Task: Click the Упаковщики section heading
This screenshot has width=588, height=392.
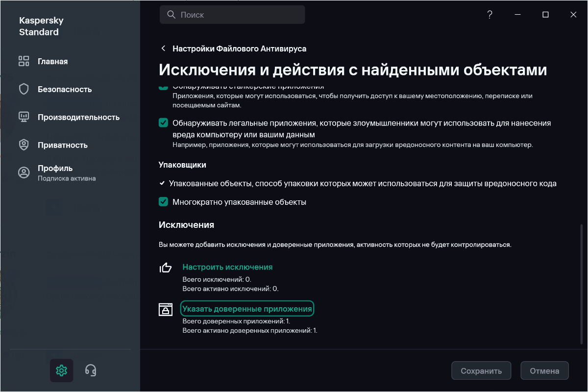Action: click(x=182, y=165)
